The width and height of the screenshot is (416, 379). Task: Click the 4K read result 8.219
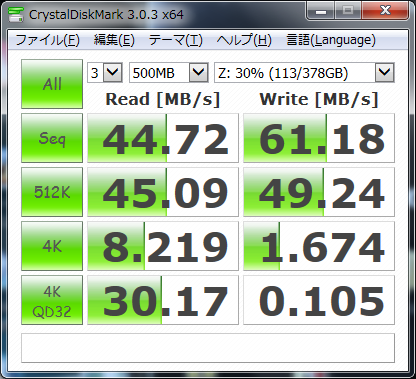pyautogui.click(x=163, y=246)
